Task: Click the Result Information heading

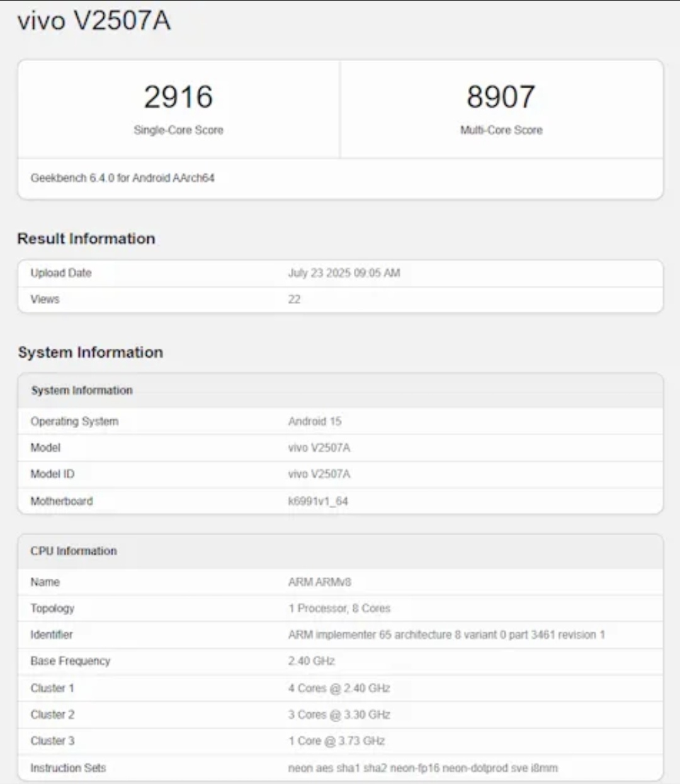Action: tap(86, 239)
